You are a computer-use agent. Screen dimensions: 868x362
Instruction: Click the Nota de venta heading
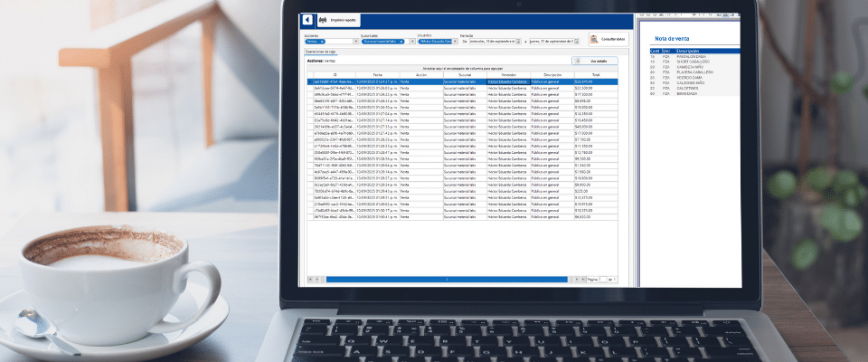[673, 39]
